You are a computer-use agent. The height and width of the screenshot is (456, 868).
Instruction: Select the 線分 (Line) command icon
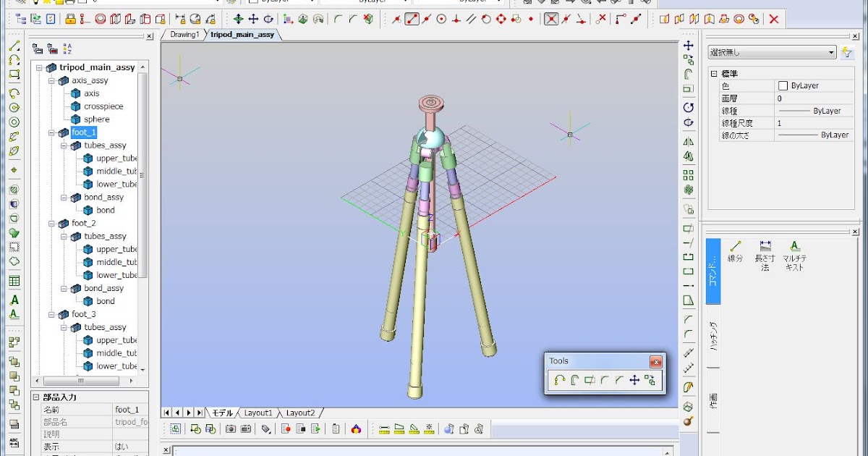pyautogui.click(x=735, y=245)
